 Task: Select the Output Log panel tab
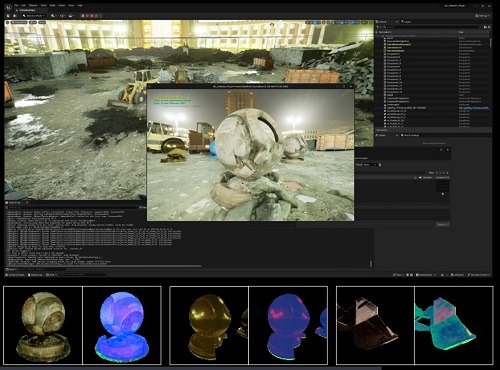(x=14, y=203)
